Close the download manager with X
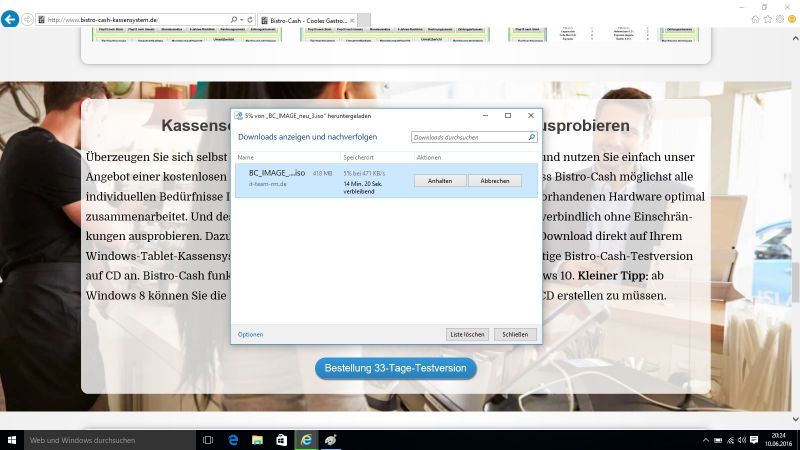 (x=531, y=116)
